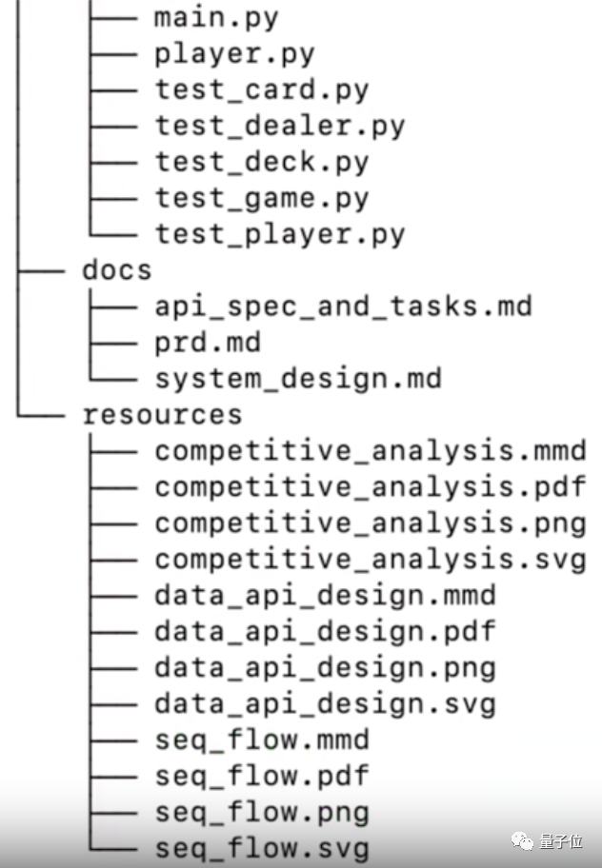Open data_api_design.svg file
The width and height of the screenshot is (602, 868).
325,704
